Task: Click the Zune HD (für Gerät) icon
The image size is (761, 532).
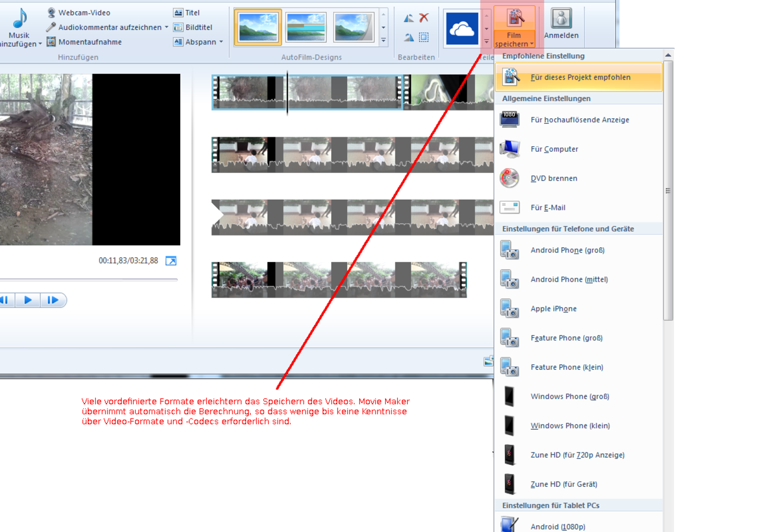Action: 510,484
